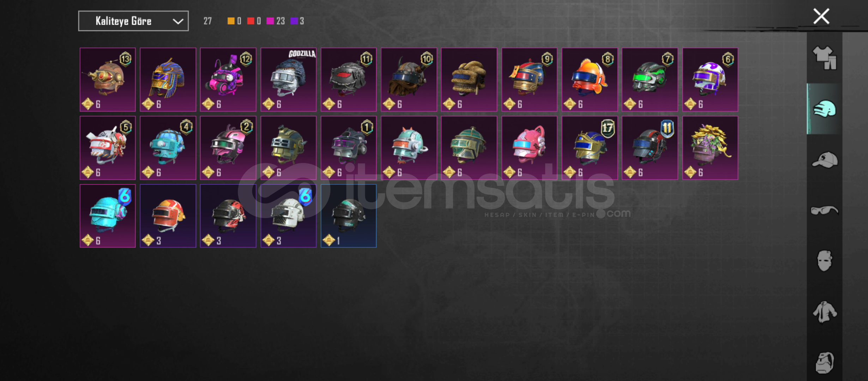Select the helmet category icon
This screenshot has height=381, width=868.
point(825,109)
